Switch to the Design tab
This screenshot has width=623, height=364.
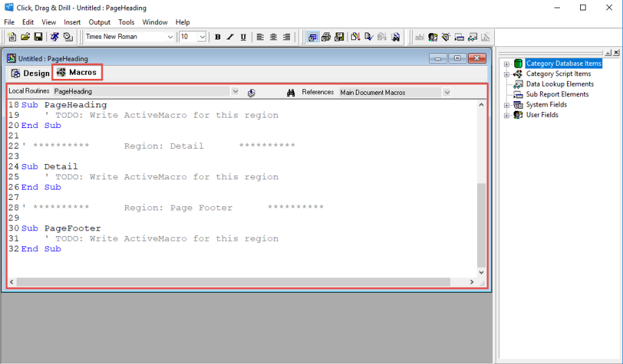(x=30, y=73)
